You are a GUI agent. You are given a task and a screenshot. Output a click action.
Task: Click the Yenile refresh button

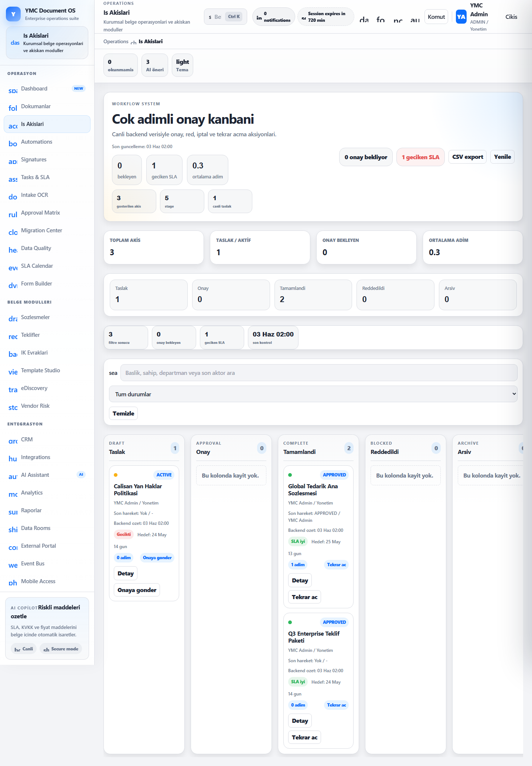click(x=502, y=157)
